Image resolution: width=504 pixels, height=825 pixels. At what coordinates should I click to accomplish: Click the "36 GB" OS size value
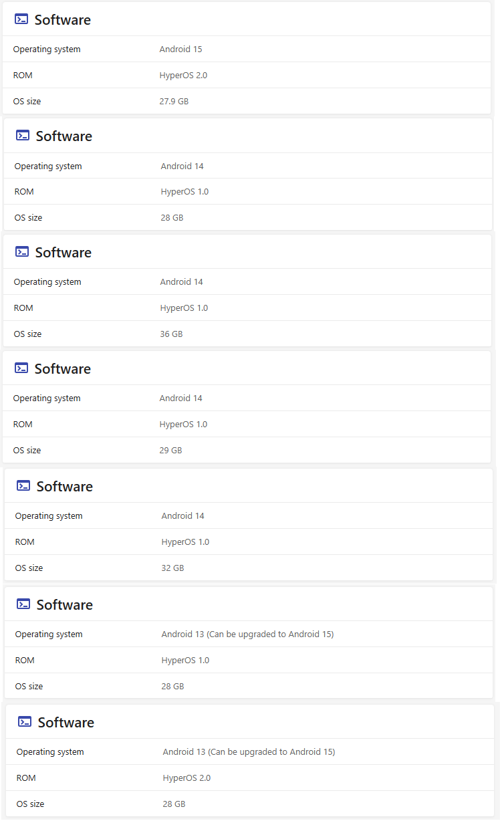(x=171, y=334)
